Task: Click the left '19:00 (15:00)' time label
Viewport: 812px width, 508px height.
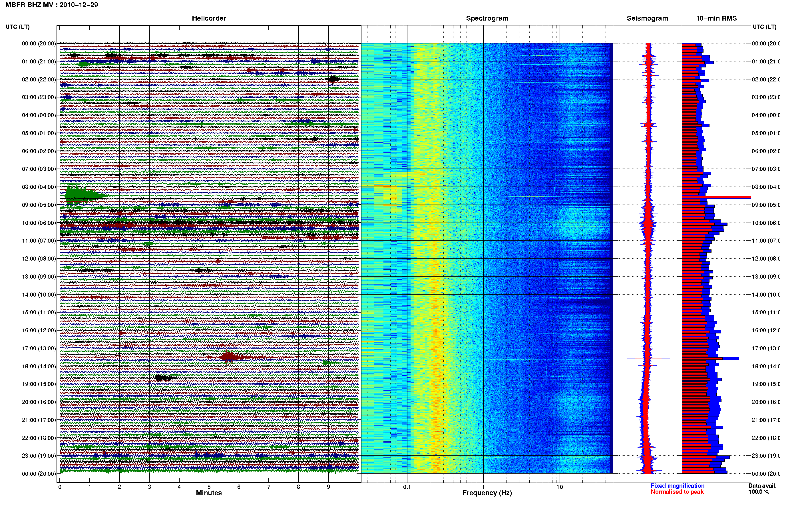Action: (x=39, y=384)
